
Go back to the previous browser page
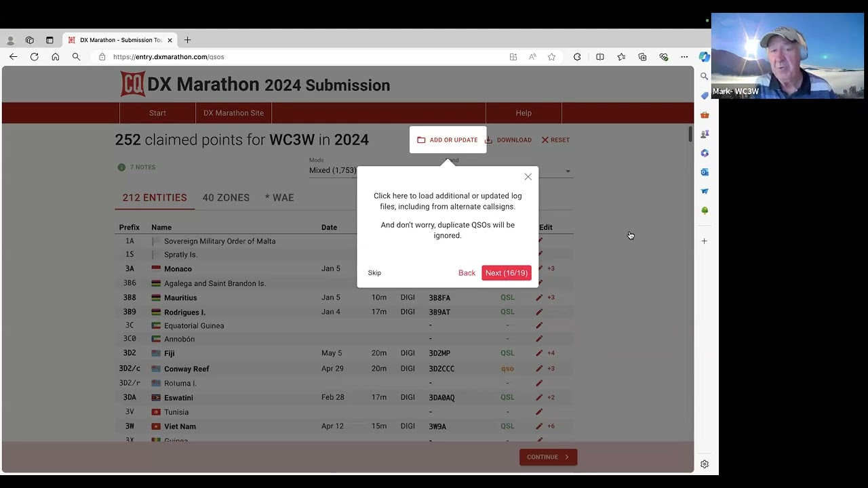point(13,57)
